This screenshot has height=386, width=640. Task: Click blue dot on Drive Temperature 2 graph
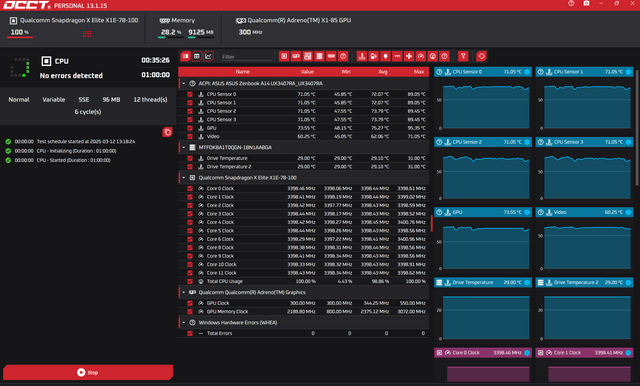tap(628, 282)
